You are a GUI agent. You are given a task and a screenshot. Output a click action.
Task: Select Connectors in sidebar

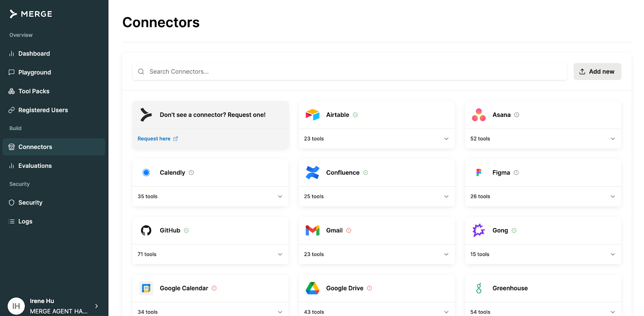pos(54,147)
